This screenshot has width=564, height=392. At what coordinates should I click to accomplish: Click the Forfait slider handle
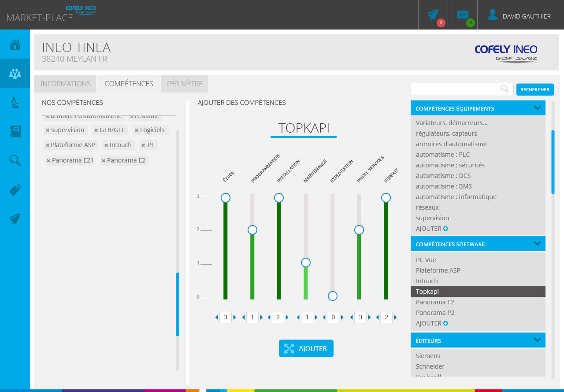(x=386, y=198)
